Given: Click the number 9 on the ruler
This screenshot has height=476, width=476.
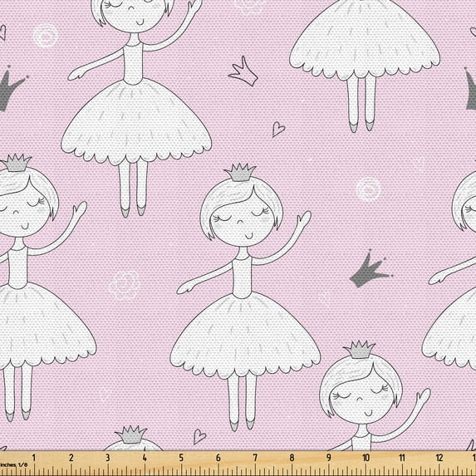Looking at the screenshot, I should [x=329, y=458].
